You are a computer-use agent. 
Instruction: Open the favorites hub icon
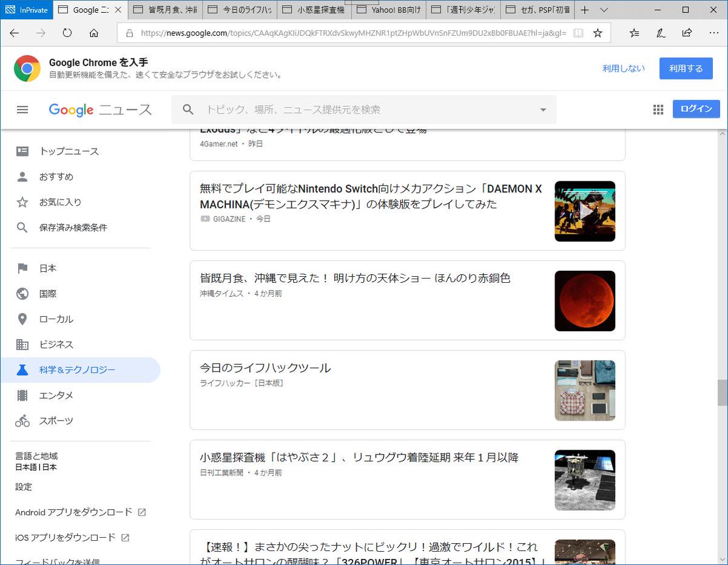point(634,33)
